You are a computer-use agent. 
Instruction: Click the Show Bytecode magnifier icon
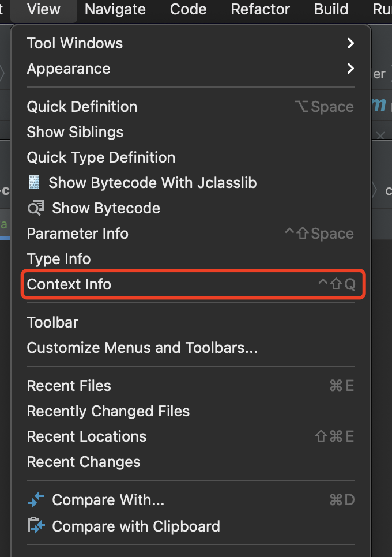[36, 208]
